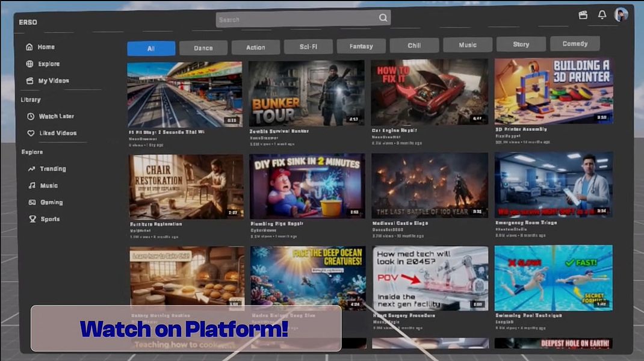Click the Heart Surgery Procedure title
This screenshot has width=644, height=361.
(404, 315)
